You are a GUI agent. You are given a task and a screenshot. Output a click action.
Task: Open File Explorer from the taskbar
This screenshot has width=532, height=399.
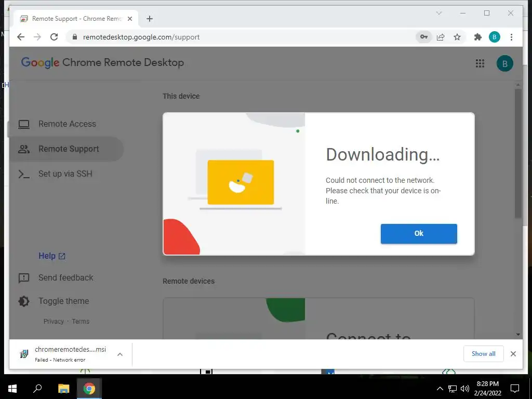pos(63,389)
